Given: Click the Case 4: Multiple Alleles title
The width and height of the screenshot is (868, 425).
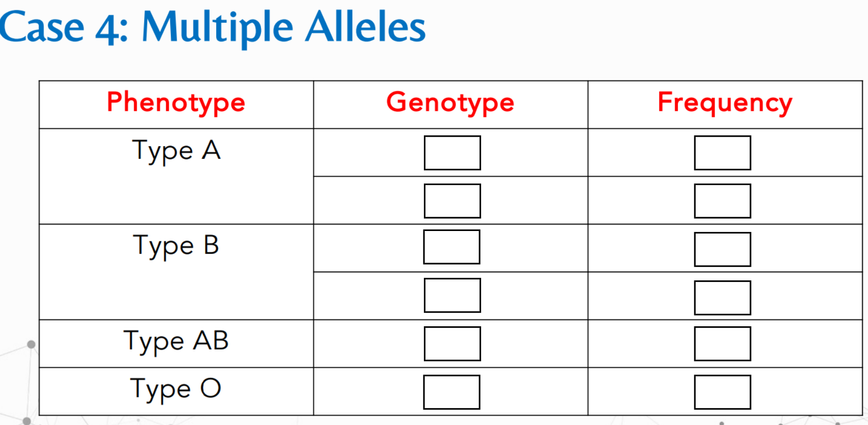Looking at the screenshot, I should coord(212,27).
